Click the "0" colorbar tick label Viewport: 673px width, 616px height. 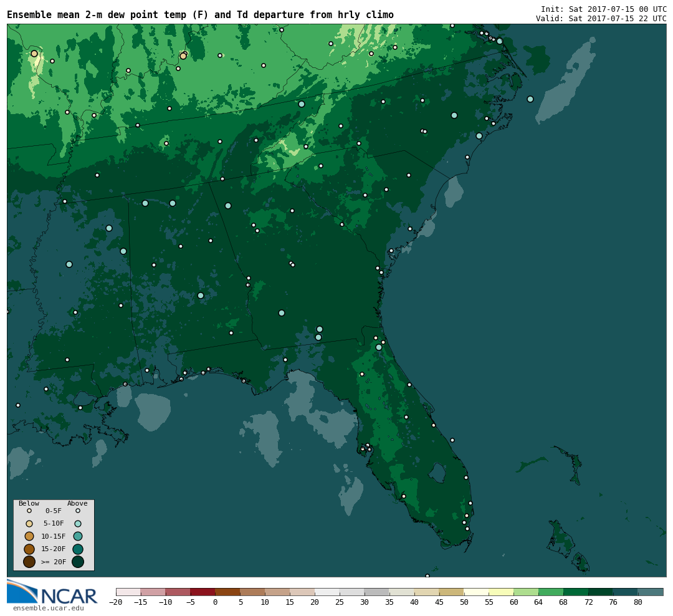(216, 602)
